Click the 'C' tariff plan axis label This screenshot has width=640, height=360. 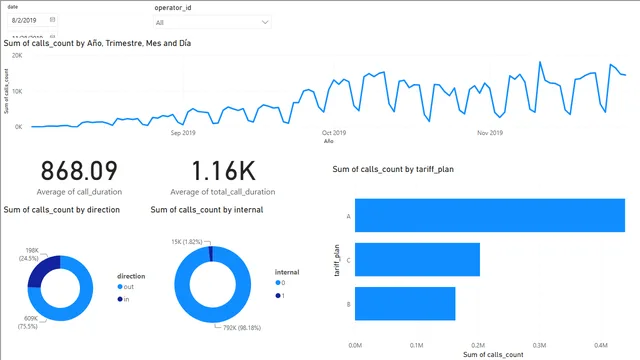pyautogui.click(x=349, y=260)
